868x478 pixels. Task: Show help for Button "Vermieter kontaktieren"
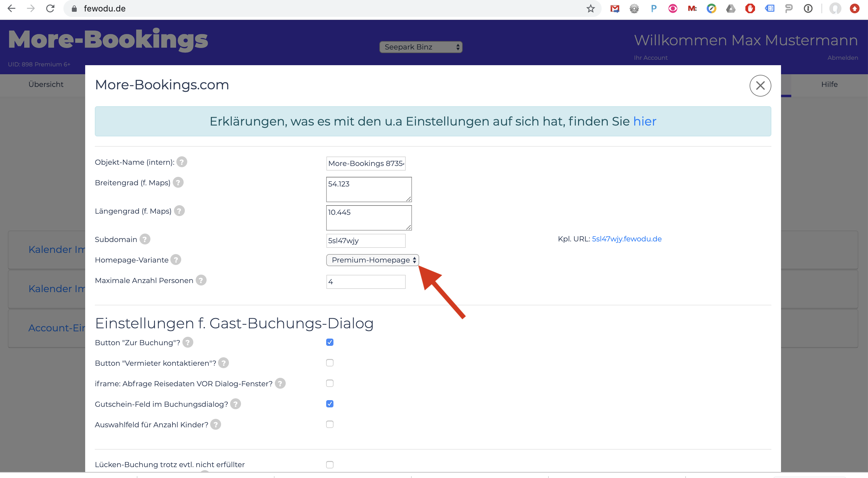click(x=223, y=363)
